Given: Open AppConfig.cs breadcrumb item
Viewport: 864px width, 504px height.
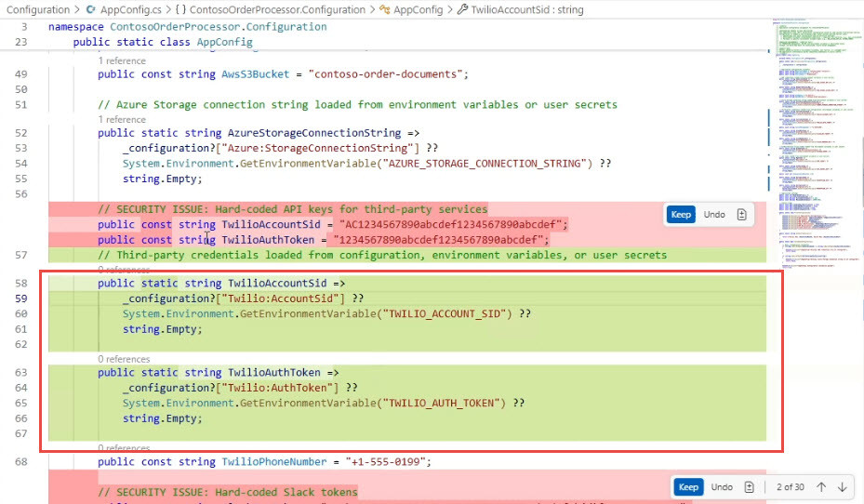Looking at the screenshot, I should [x=131, y=9].
